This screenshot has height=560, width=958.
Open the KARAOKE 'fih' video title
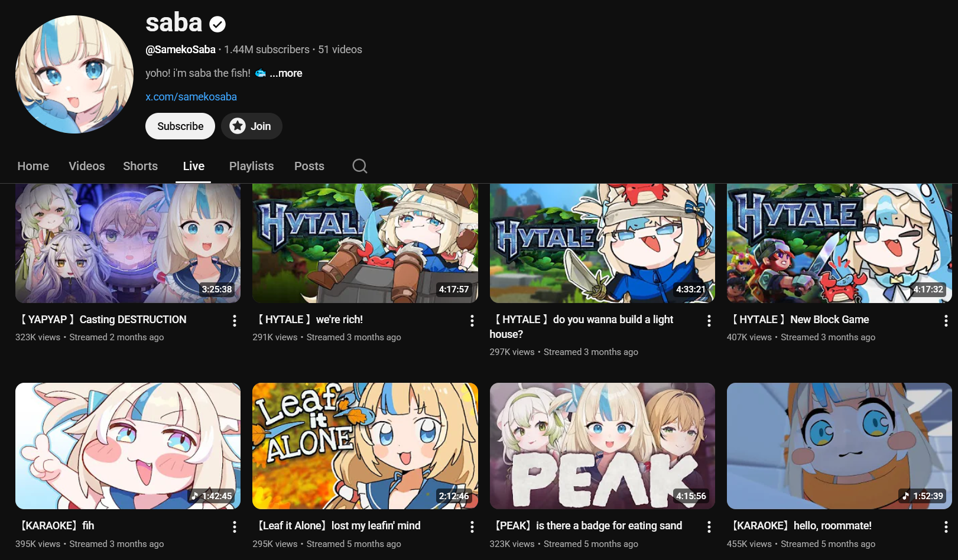[57, 526]
